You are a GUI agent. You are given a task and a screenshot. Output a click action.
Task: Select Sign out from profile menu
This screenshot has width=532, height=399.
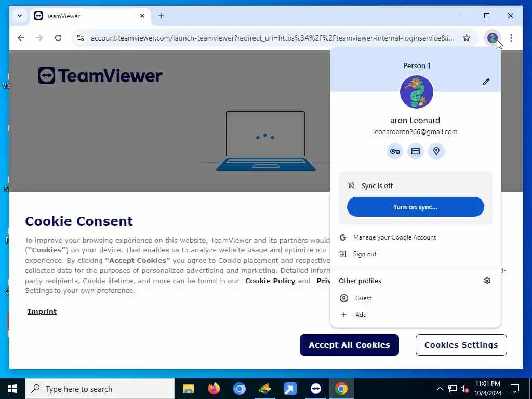tap(415, 254)
